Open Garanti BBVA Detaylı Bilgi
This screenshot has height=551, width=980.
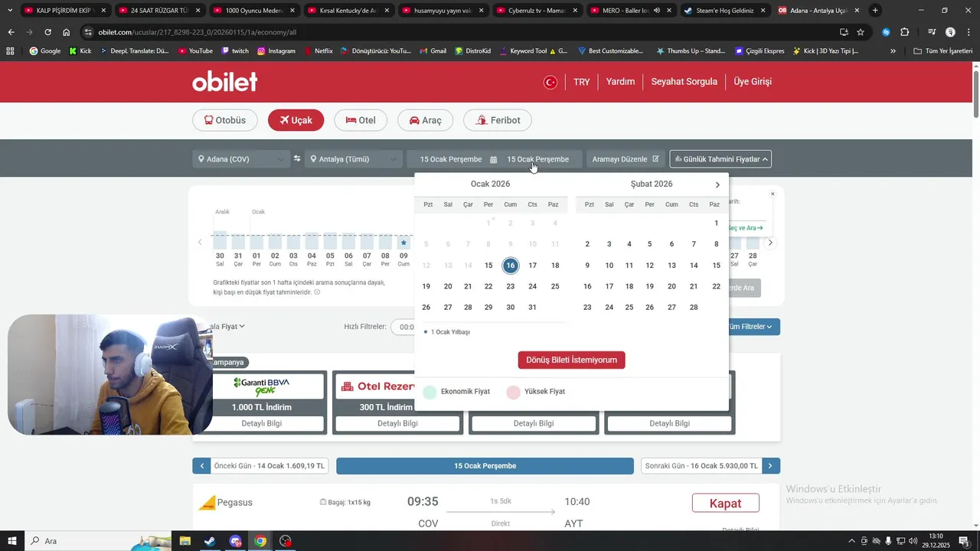click(262, 423)
